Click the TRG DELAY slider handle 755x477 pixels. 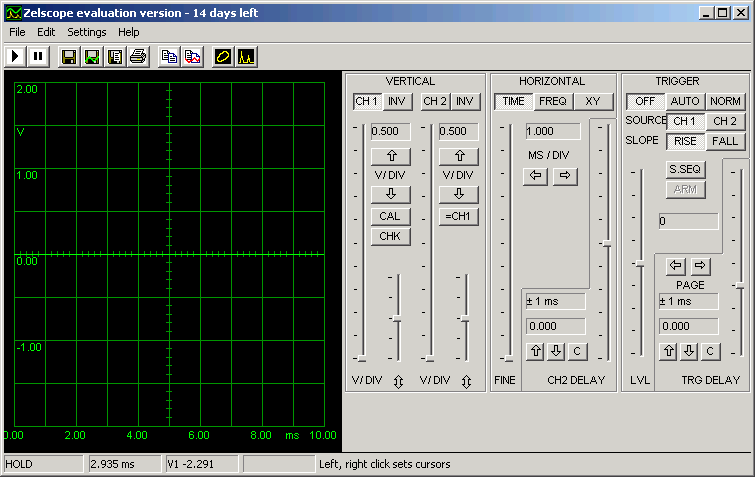tap(741, 286)
